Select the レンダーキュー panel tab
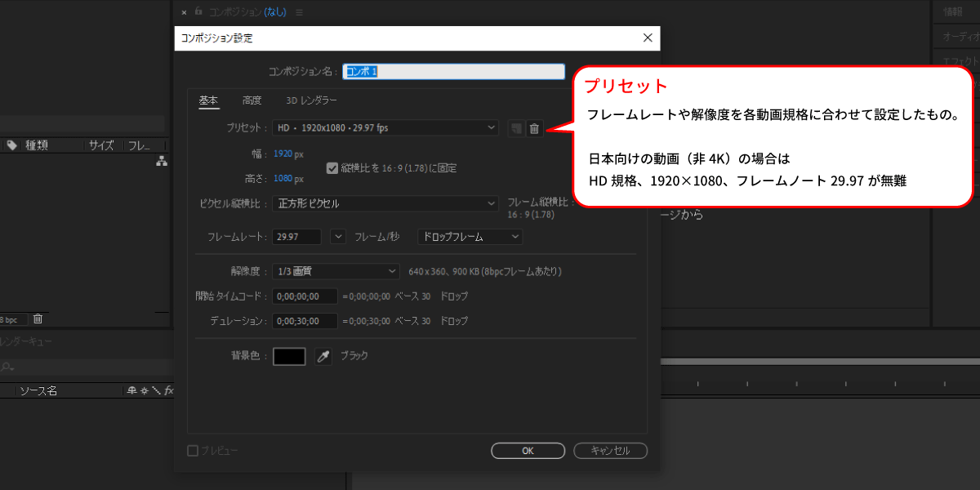This screenshot has width=980, height=490. pos(24,343)
